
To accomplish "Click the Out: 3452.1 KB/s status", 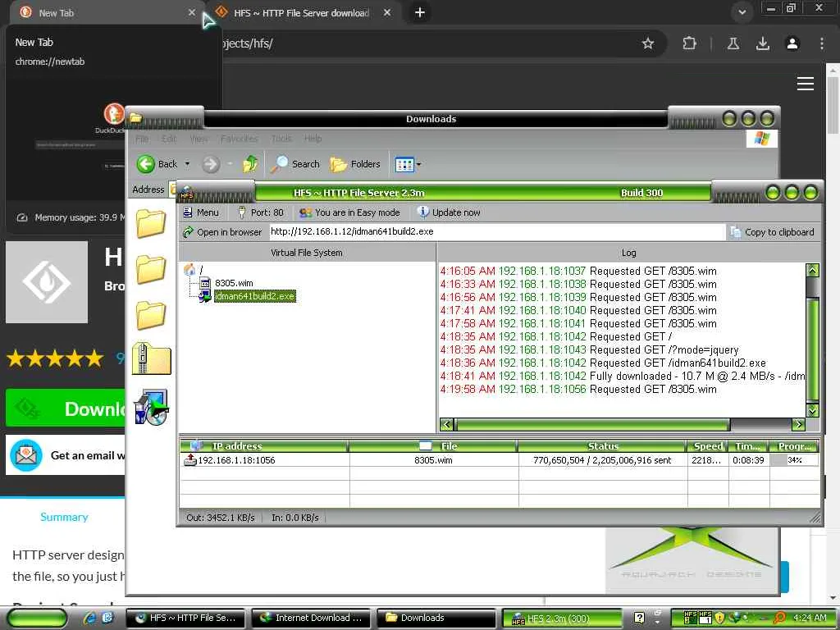I will click(x=220, y=518).
